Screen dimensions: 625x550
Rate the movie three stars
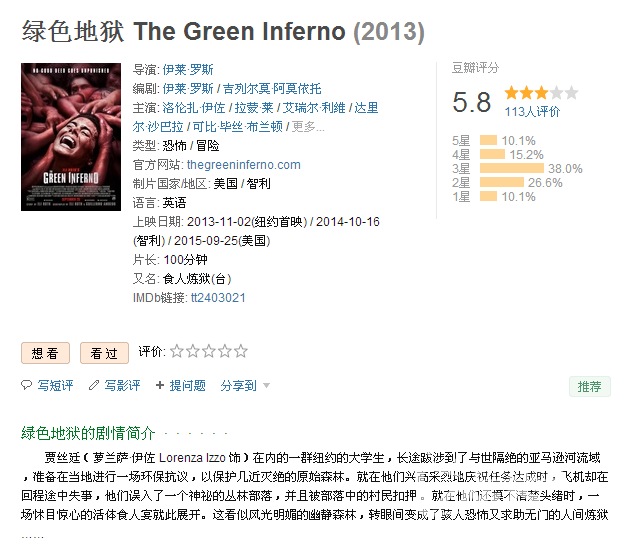click(208, 351)
